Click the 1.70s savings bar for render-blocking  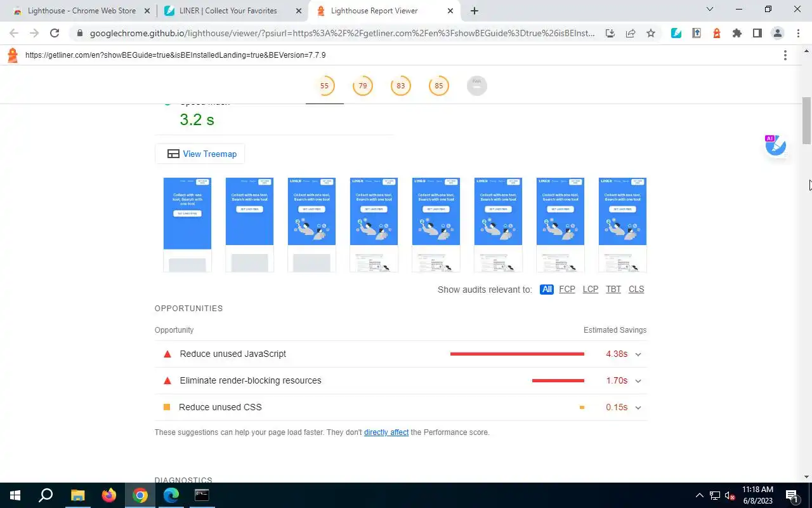(558, 380)
